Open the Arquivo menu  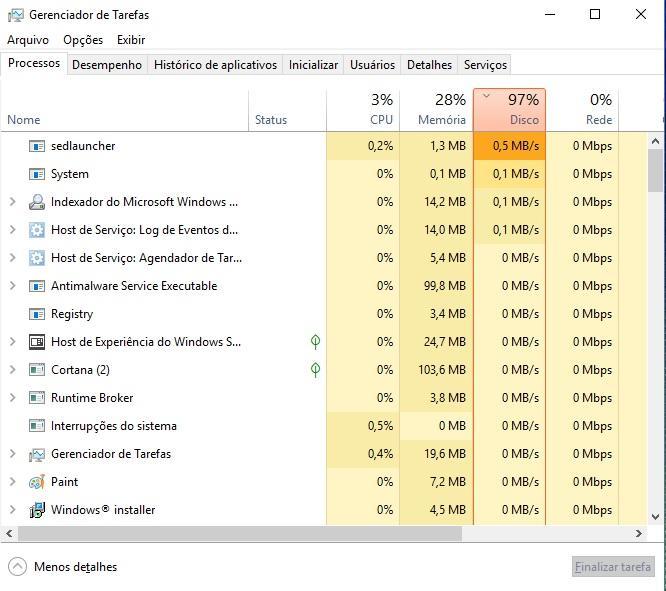(28, 40)
